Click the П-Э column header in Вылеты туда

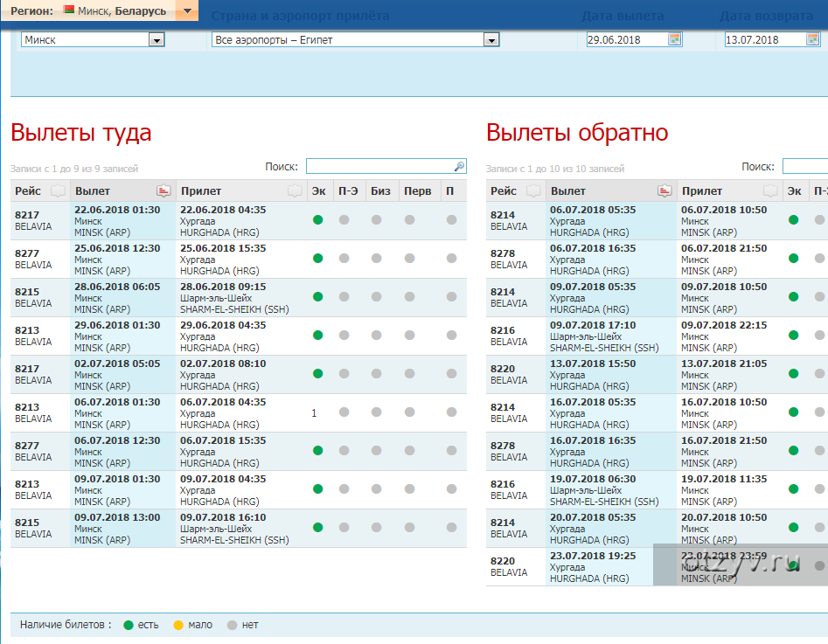349,190
